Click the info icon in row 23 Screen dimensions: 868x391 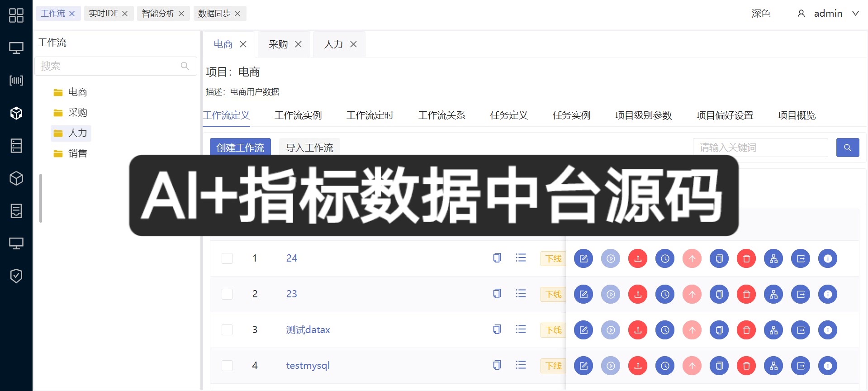click(828, 294)
